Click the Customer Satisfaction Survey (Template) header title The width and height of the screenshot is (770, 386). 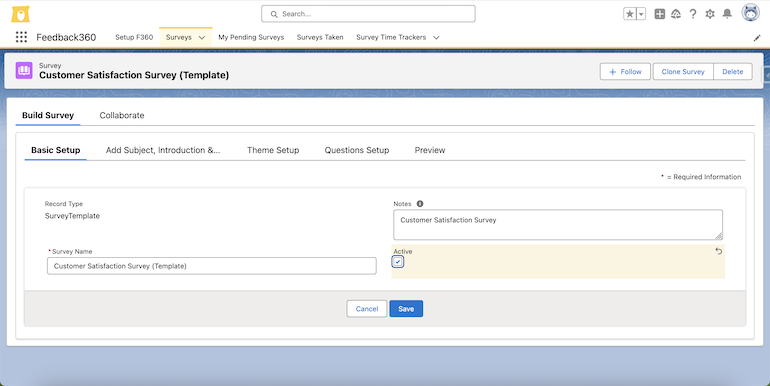click(x=134, y=75)
